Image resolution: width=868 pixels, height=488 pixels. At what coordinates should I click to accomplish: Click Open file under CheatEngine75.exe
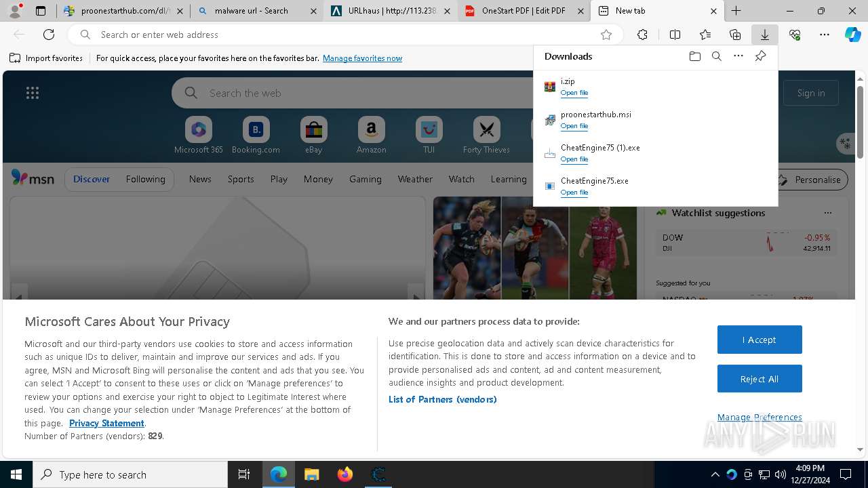click(x=574, y=192)
